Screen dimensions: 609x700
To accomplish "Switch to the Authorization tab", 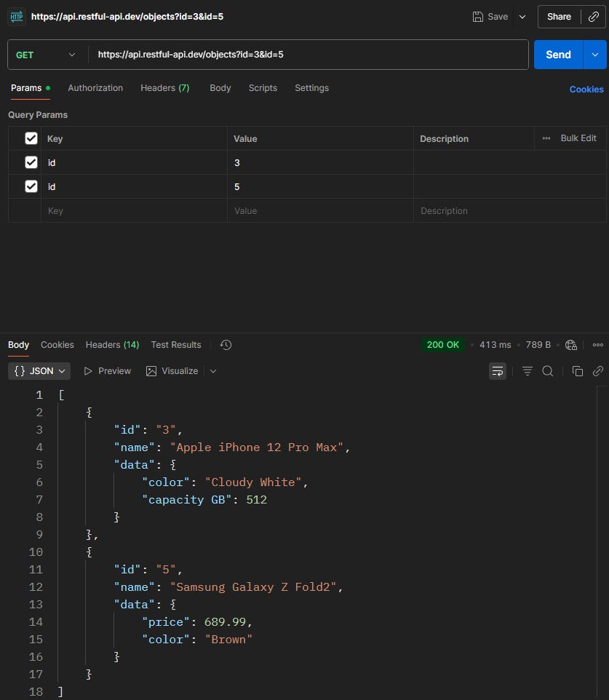I will (95, 88).
